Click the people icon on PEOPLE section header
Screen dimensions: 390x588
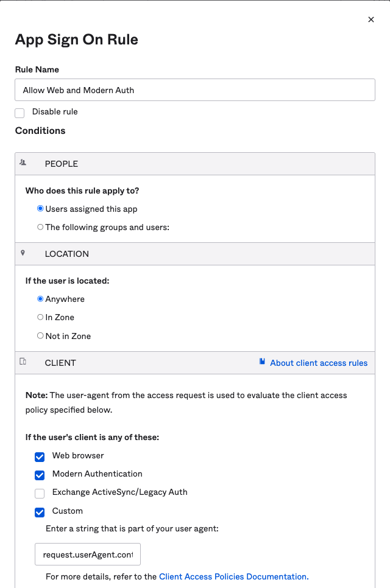coord(23,163)
